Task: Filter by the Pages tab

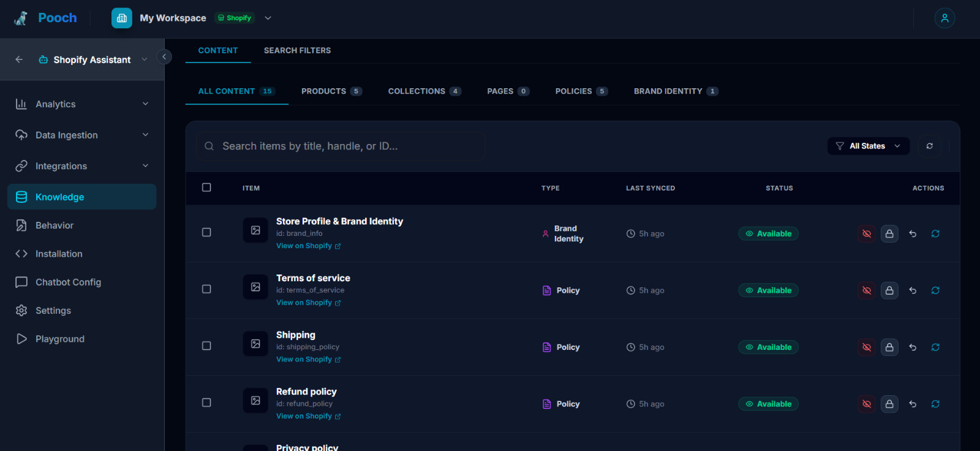Action: click(x=508, y=91)
